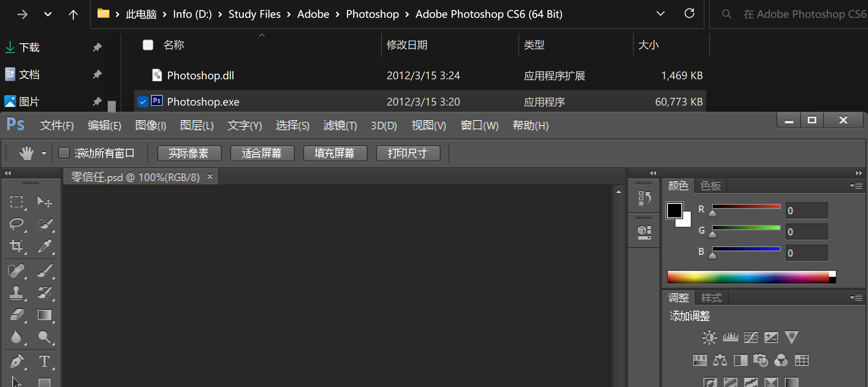
Task: Toggle the select-all checkbox beside 名称
Action: pyautogui.click(x=148, y=45)
